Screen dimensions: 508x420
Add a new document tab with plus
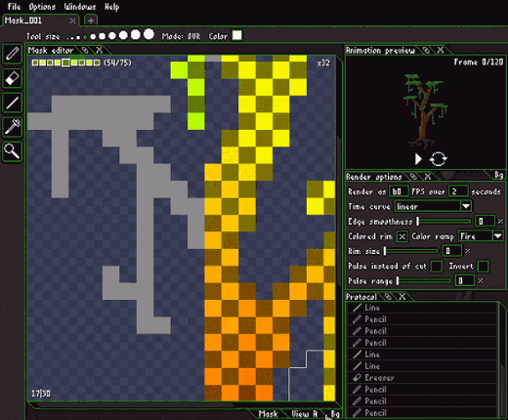coord(91,21)
